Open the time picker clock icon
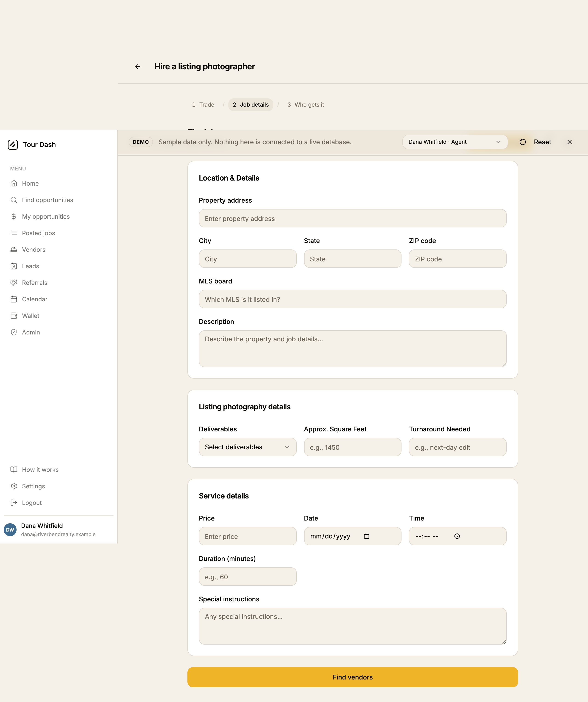 click(x=457, y=536)
